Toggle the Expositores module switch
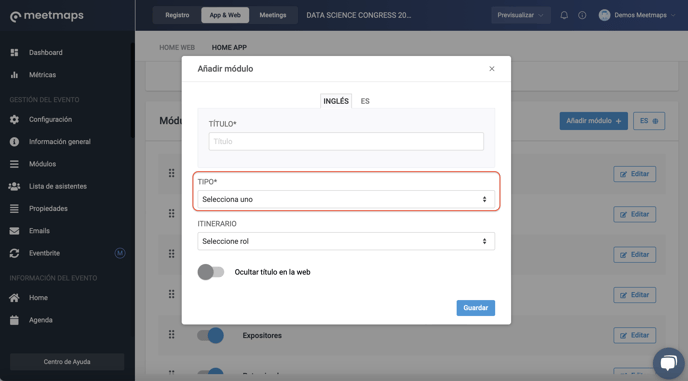The image size is (688, 381). 210,335
